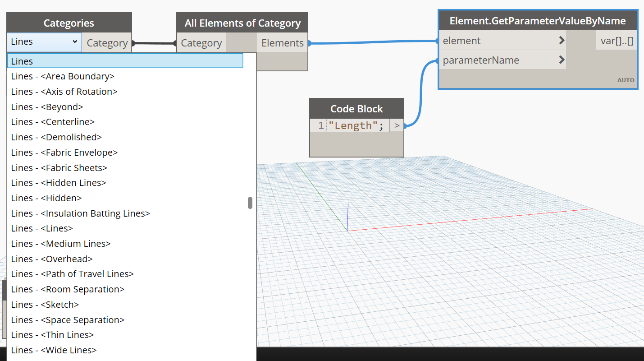Open element port lacing chevron
644x361 pixels.
pos(562,41)
